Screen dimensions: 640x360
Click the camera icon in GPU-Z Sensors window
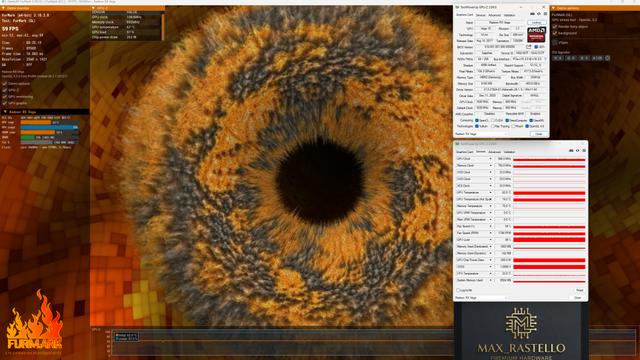571,151
